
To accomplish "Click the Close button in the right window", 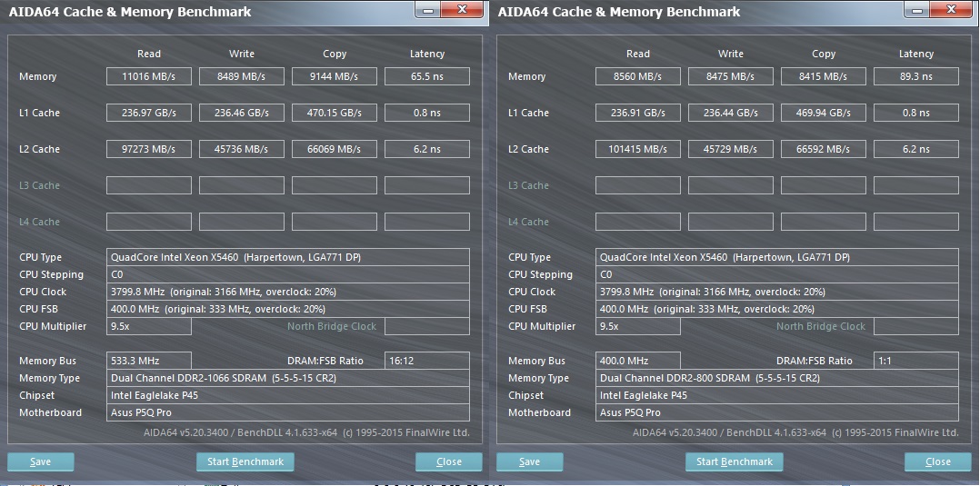I will tap(937, 461).
